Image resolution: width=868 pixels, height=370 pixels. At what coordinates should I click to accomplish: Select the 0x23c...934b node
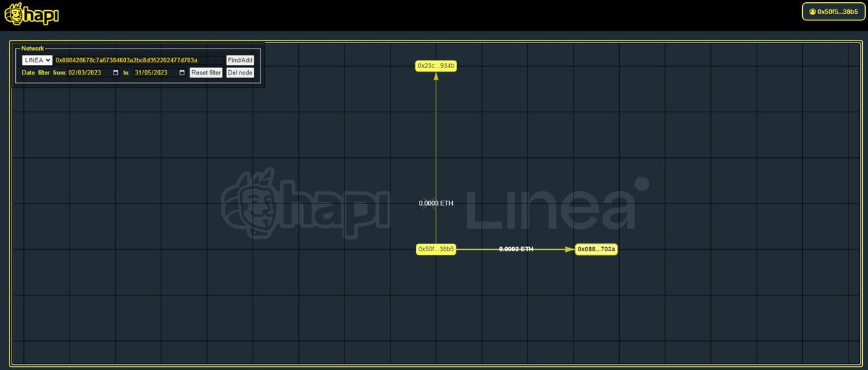pyautogui.click(x=436, y=66)
